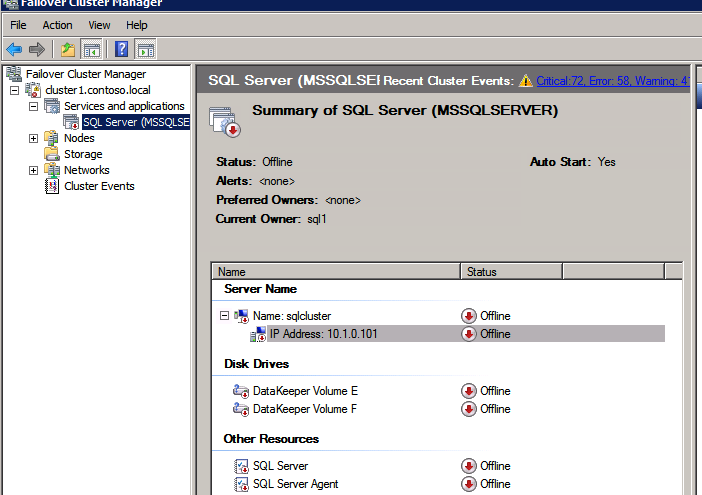
Task: Click the Current Owner value sql1
Action: (x=317, y=219)
